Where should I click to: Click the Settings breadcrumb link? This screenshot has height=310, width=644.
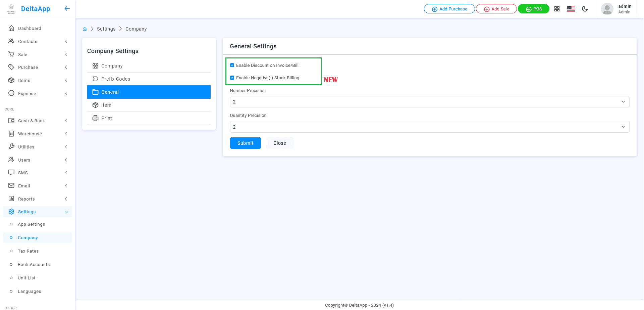[106, 29]
